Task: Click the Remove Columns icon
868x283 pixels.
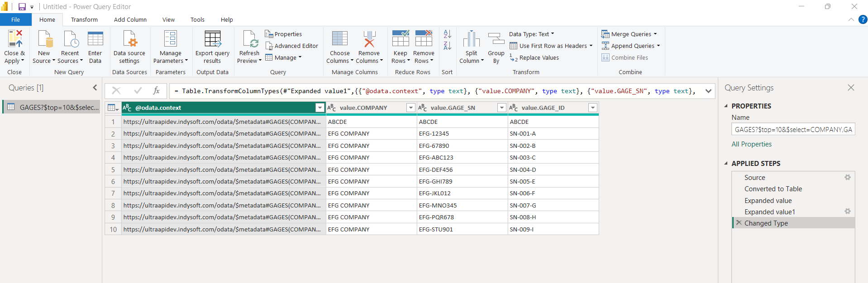Action: pos(369,39)
